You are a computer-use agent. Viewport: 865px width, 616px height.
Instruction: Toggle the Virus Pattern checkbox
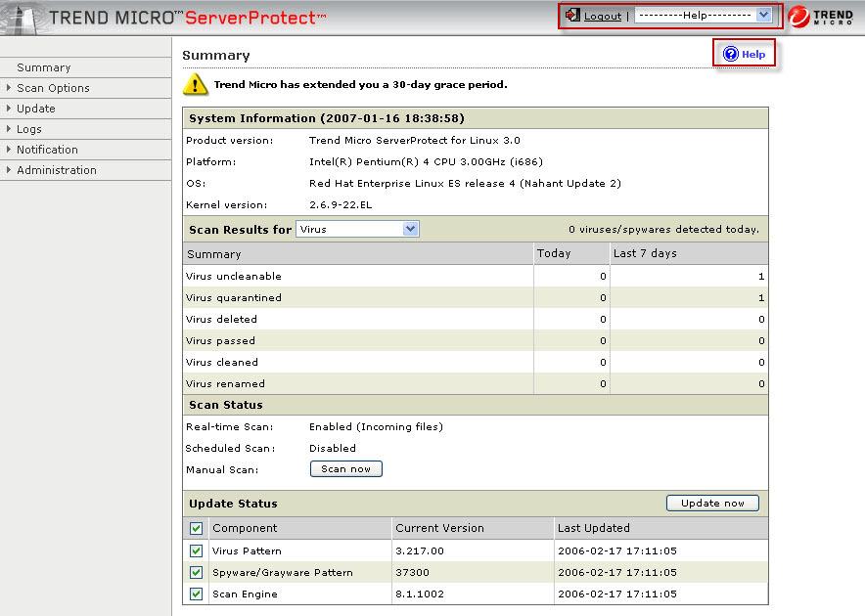197,551
